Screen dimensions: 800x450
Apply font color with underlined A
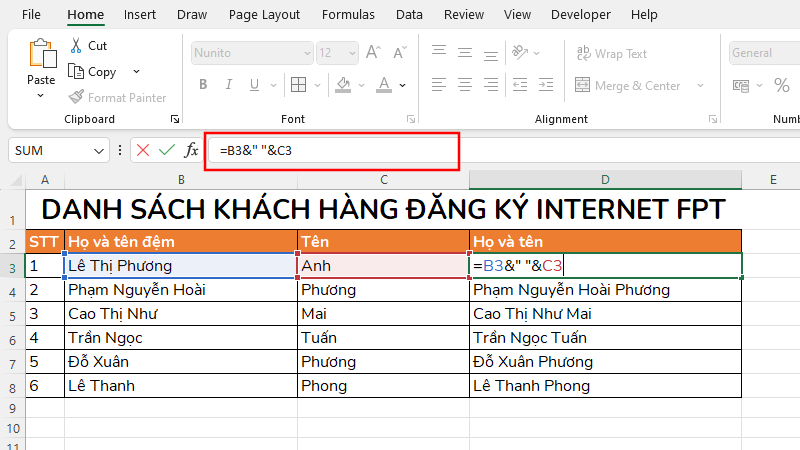coord(384,85)
